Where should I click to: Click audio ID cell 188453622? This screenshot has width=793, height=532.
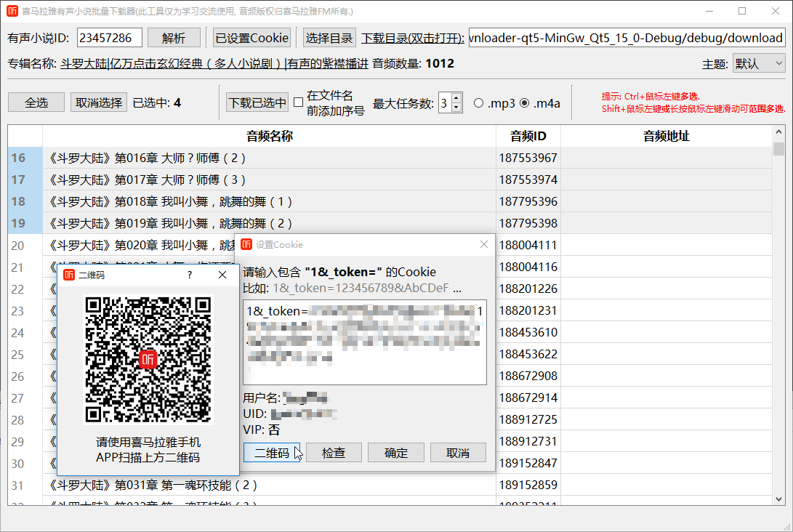tap(528, 354)
